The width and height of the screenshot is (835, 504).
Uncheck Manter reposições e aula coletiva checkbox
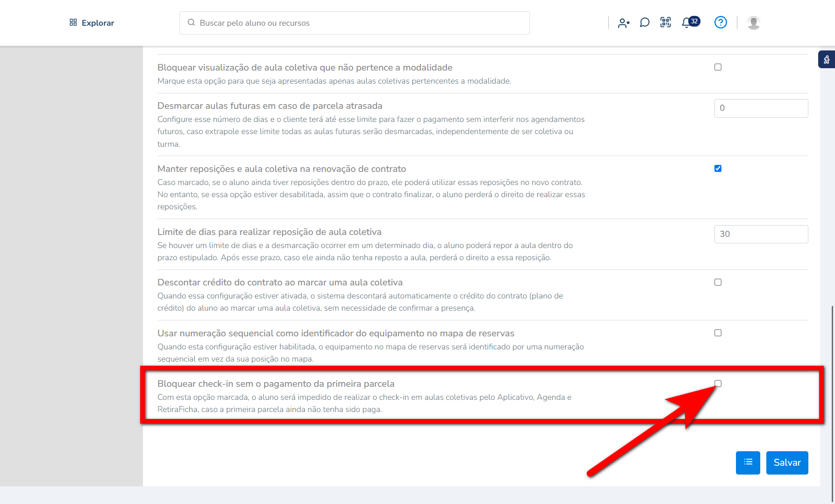pyautogui.click(x=718, y=169)
